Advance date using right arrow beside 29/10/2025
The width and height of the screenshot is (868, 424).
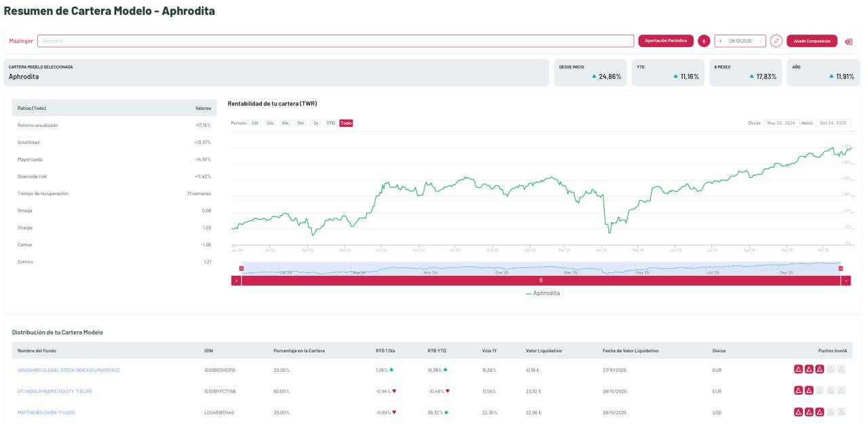[x=760, y=41]
